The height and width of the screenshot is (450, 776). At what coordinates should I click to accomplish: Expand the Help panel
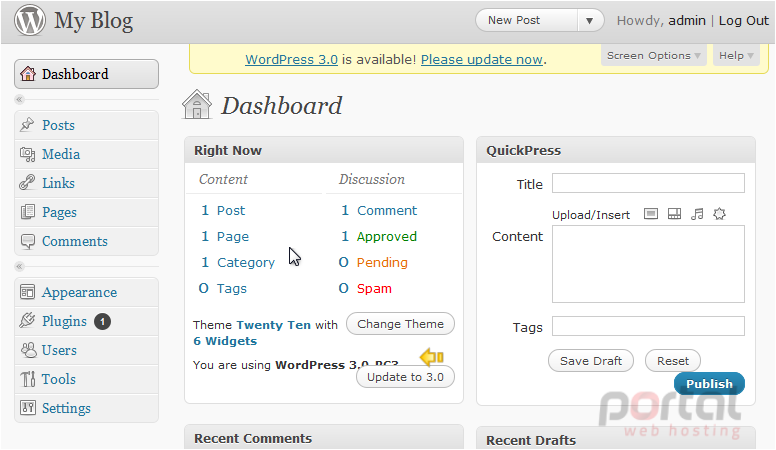click(736, 55)
